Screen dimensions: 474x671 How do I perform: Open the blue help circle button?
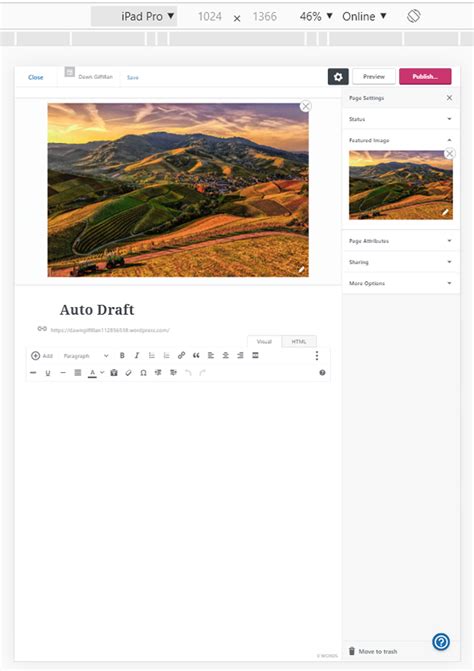point(441,641)
